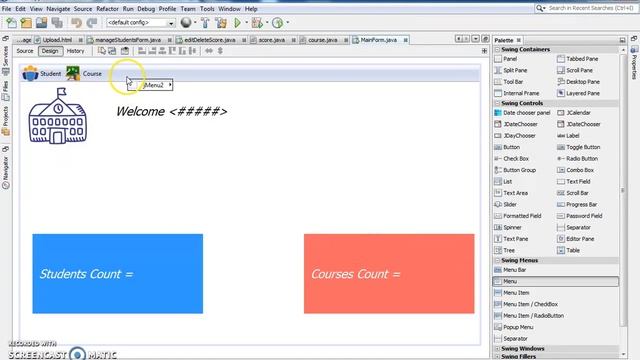
Task: Select the red Courses Count panel
Action: [389, 274]
